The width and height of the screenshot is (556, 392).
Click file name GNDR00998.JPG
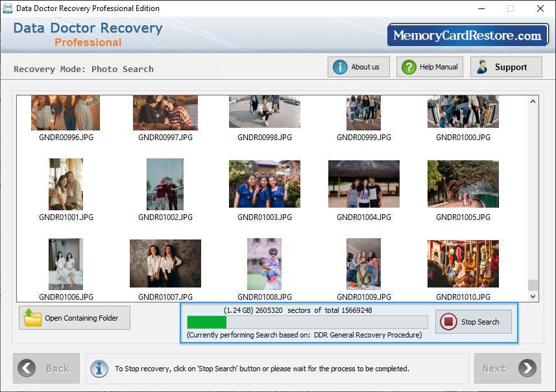(265, 138)
